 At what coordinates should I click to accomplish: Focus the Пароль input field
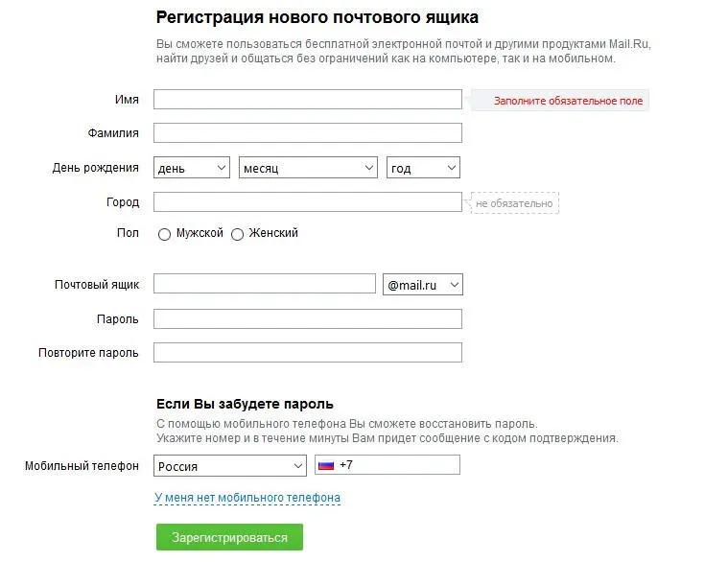pyautogui.click(x=307, y=318)
